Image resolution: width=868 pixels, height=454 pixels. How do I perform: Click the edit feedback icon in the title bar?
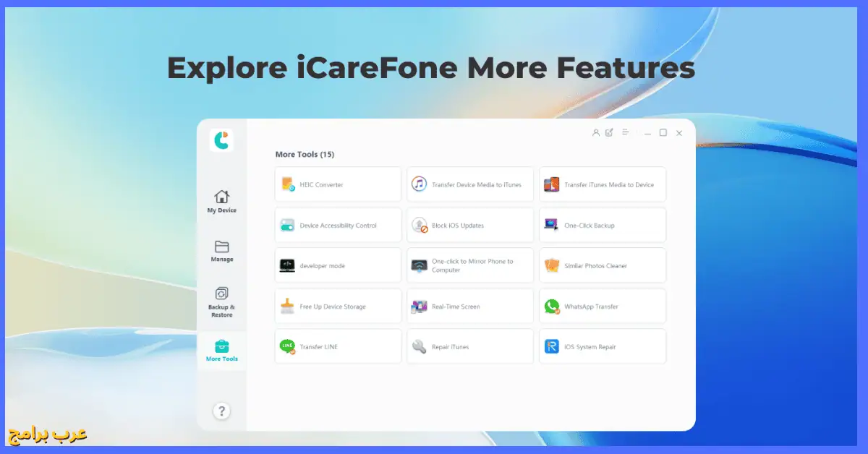[609, 132]
